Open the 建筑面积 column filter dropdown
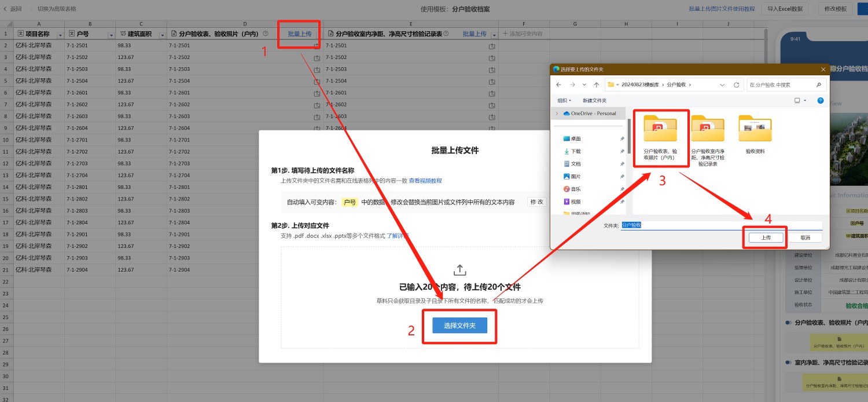 163,34
